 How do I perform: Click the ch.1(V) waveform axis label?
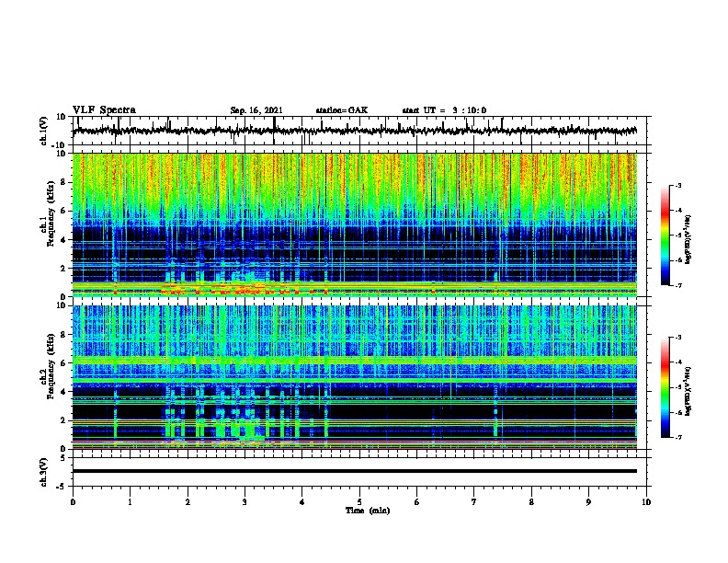point(44,131)
